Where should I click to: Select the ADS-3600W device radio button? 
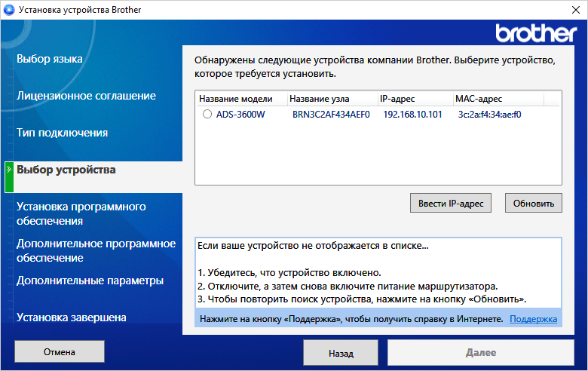coord(207,114)
